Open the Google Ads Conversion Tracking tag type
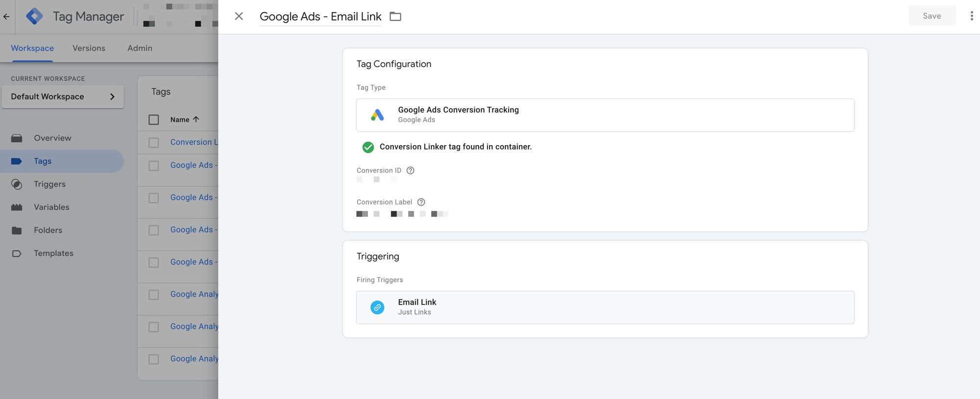 [x=605, y=115]
